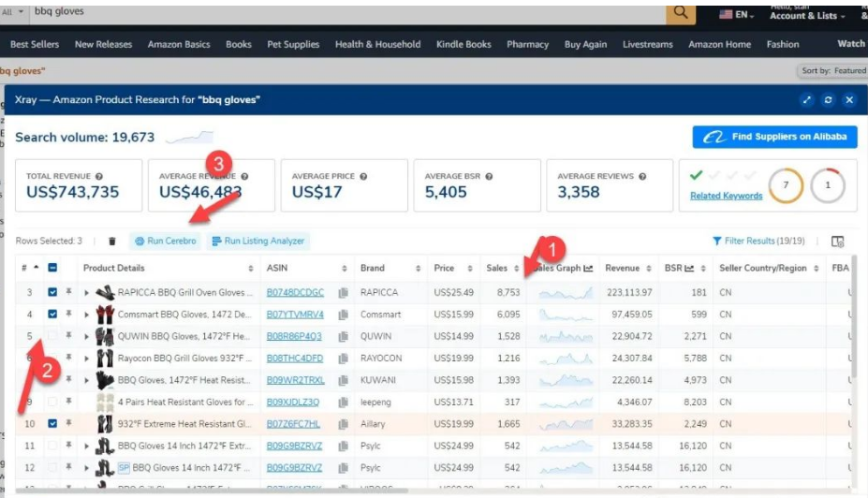Uncheck the RAPICCA BBQ Grill row checkbox
Screen dimensions: 868x498
(52, 292)
